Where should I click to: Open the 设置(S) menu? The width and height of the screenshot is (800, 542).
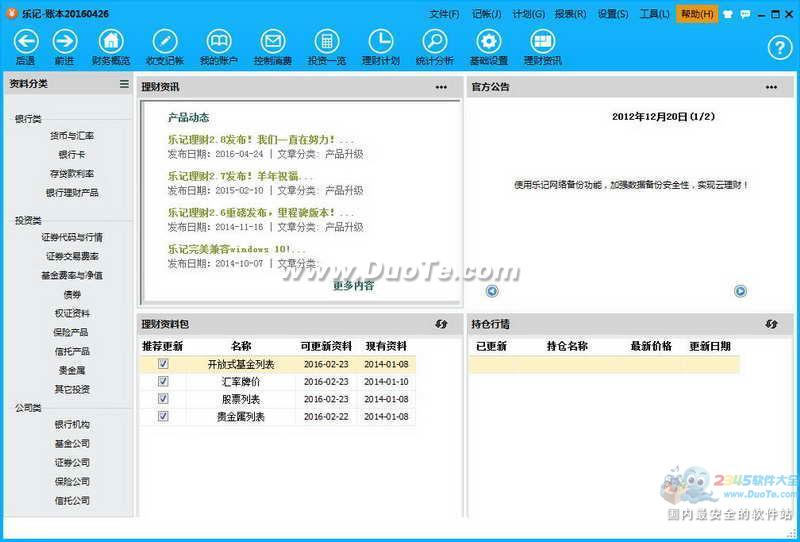click(613, 14)
